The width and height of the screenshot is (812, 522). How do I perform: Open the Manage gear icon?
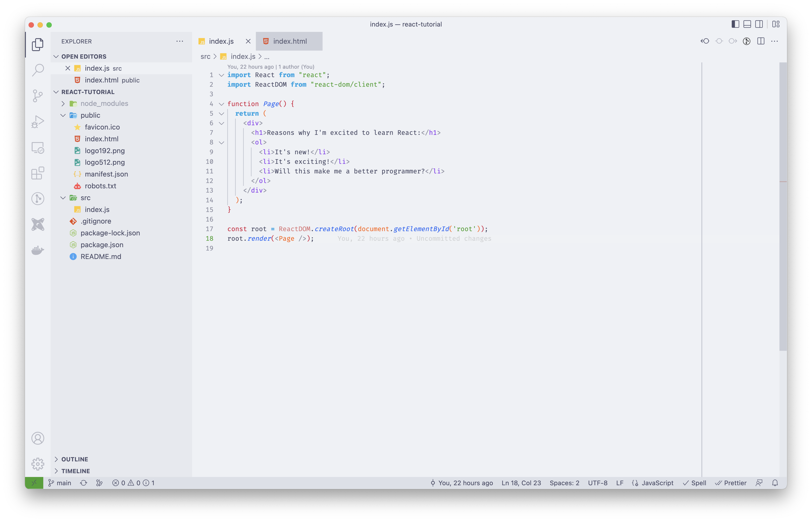[38, 464]
